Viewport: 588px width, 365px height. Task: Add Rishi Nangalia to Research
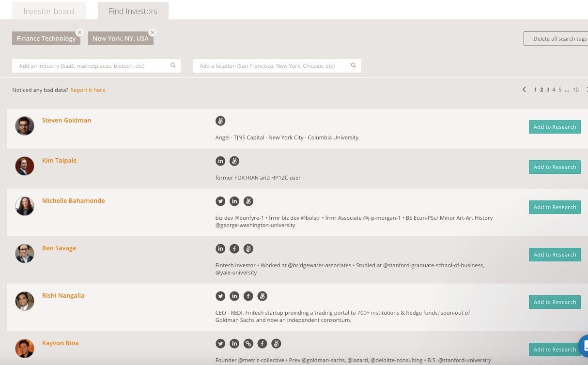pos(555,302)
